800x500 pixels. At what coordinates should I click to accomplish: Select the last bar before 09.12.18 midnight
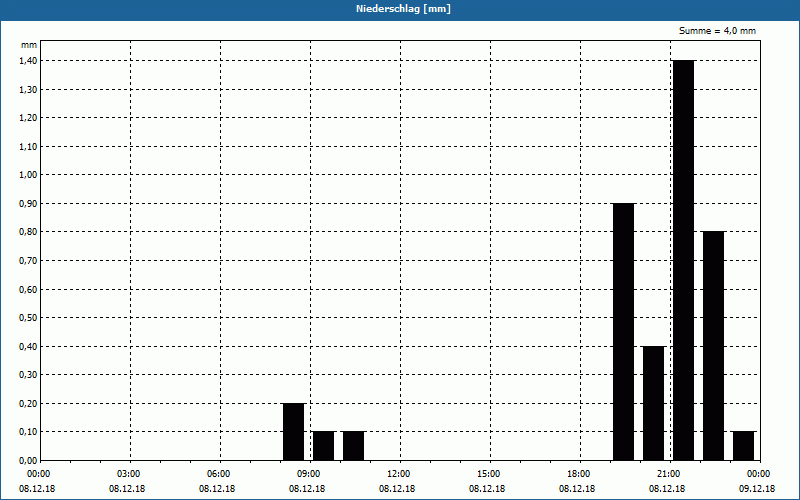point(743,446)
